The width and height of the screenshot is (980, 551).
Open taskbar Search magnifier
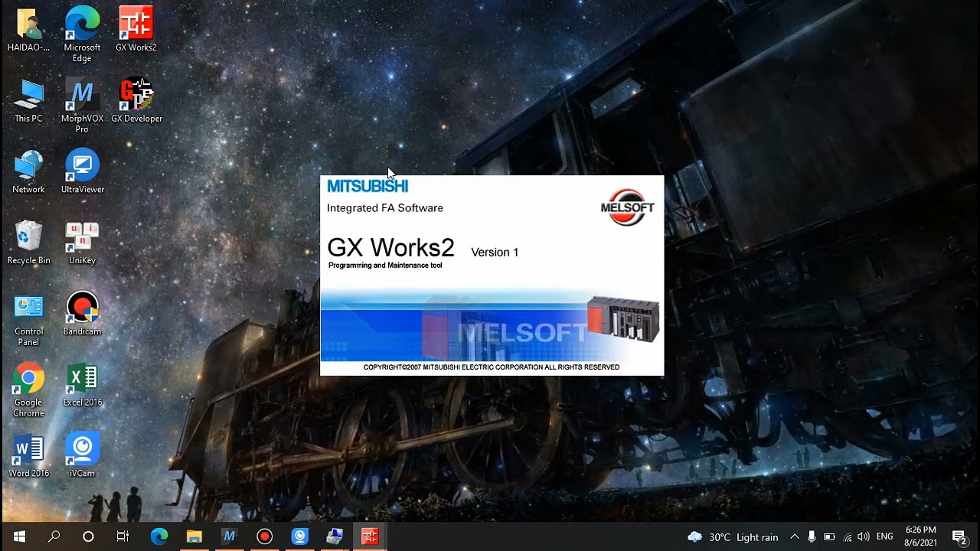(54, 536)
